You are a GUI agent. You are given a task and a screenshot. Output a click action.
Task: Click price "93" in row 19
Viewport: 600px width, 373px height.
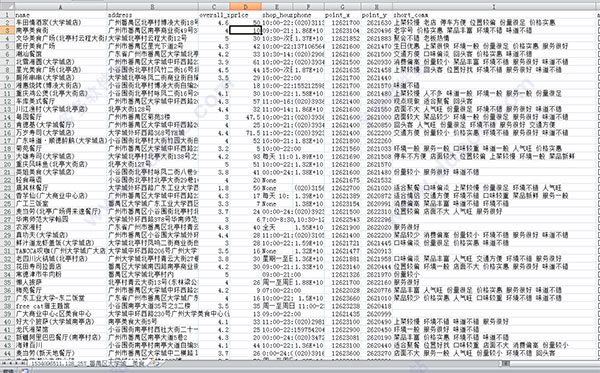tap(246, 156)
